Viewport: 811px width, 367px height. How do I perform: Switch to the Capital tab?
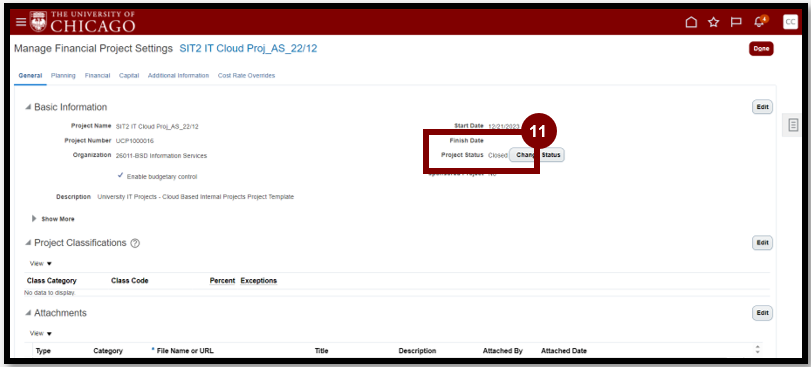point(129,75)
